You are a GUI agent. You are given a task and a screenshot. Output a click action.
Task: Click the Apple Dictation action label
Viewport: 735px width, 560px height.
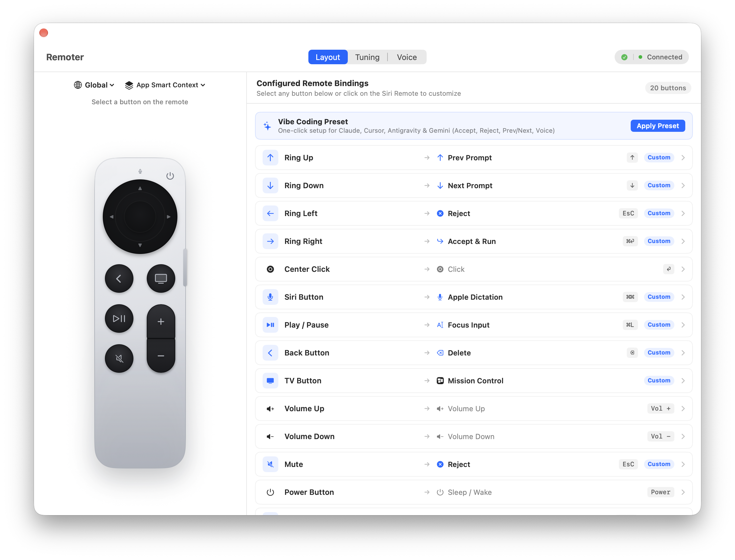click(x=475, y=297)
